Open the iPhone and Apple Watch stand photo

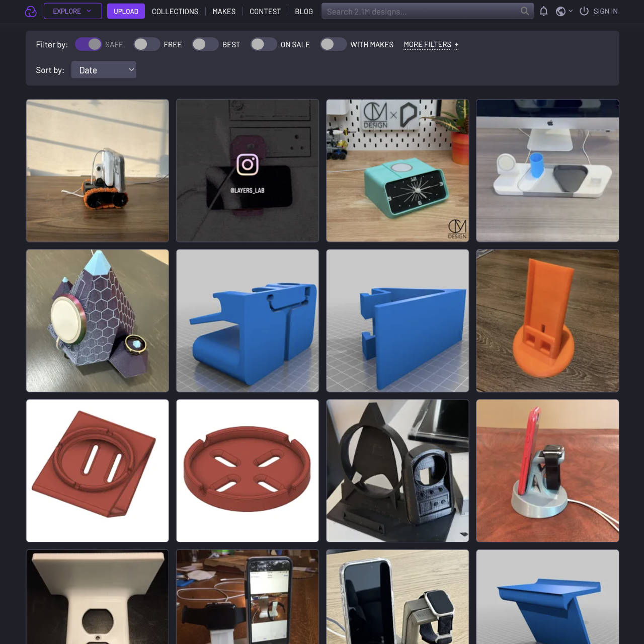pos(397,597)
